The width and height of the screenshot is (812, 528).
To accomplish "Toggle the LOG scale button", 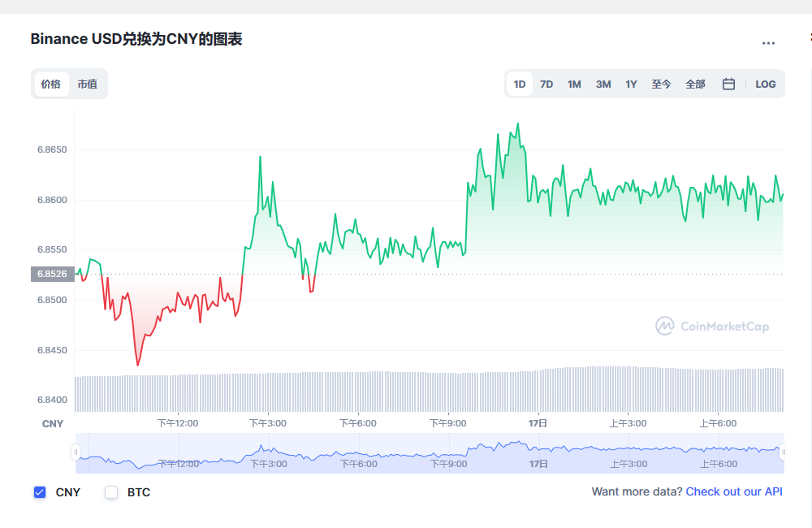I will pyautogui.click(x=766, y=84).
